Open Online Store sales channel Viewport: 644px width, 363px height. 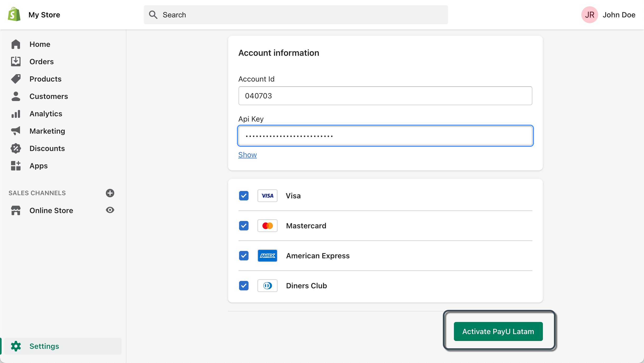click(x=51, y=210)
